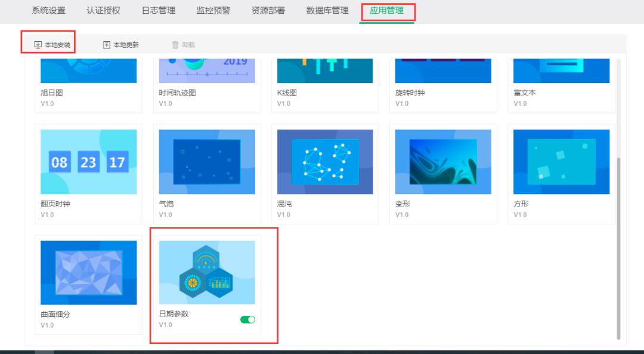Open the 时间轨迹图 widget thumbnail
This screenshot has height=354, width=644.
point(206,70)
